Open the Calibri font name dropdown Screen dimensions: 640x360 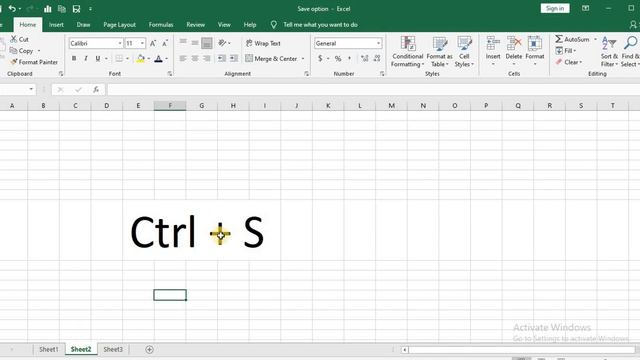120,43
